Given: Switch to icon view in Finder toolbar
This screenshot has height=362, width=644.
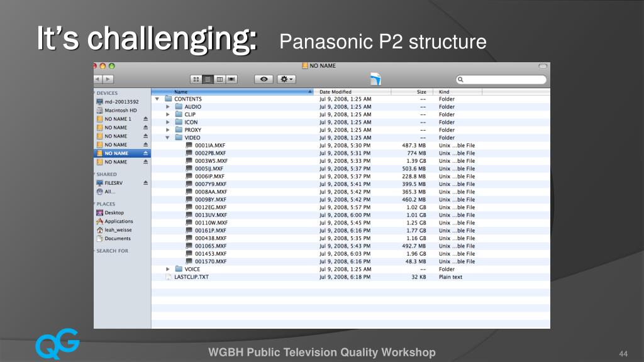Looking at the screenshot, I should 196,79.
